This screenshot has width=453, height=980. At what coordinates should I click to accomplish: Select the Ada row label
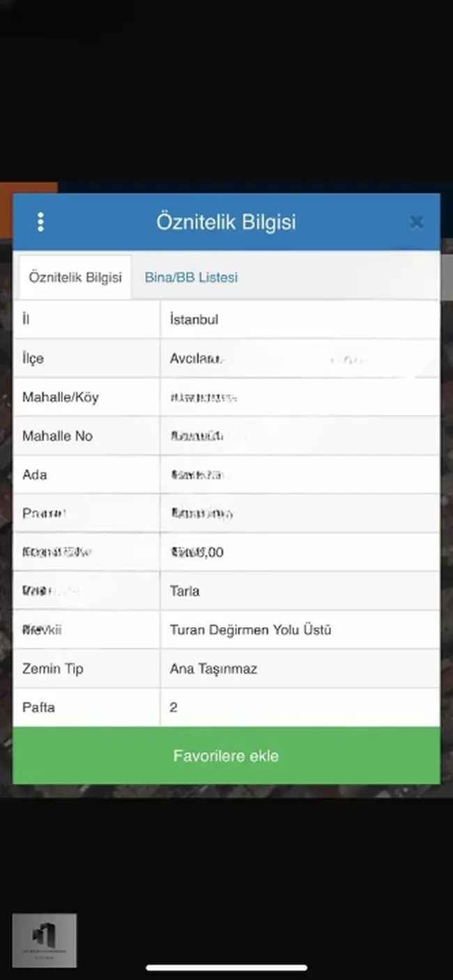tap(35, 475)
